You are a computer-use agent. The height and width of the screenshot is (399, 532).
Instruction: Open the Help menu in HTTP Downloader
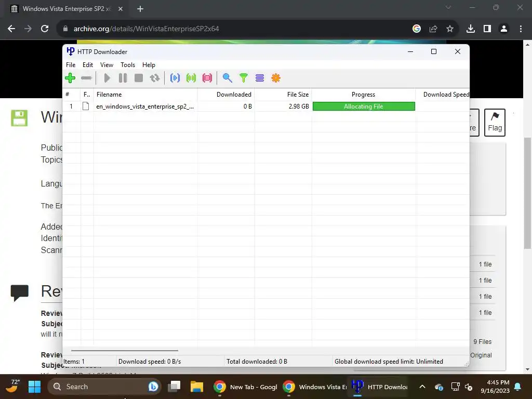click(x=149, y=65)
